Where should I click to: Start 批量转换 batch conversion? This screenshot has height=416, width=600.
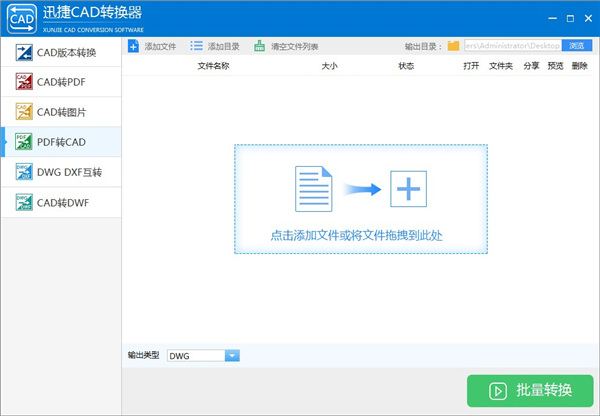click(530, 391)
